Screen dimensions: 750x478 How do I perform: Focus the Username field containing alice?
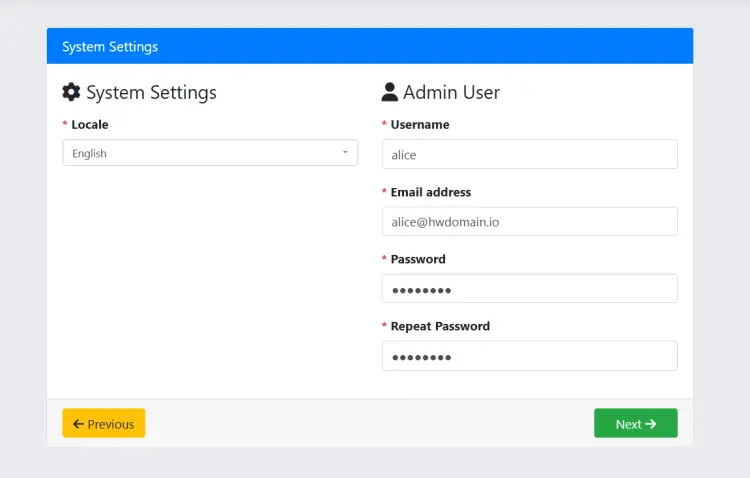pyautogui.click(x=529, y=154)
